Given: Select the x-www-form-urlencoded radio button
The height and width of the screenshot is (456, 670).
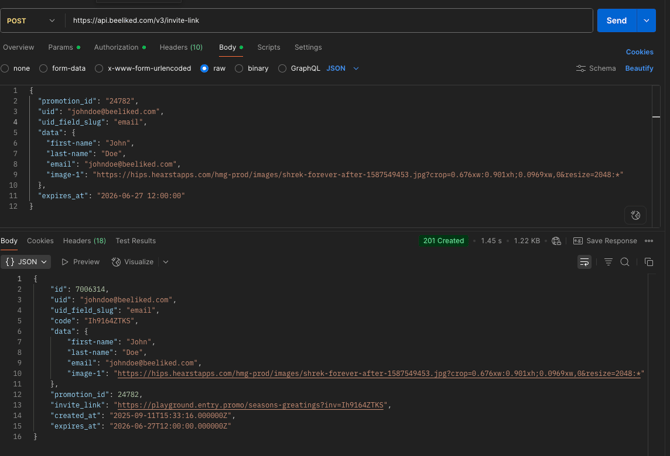Looking at the screenshot, I should 99,68.
